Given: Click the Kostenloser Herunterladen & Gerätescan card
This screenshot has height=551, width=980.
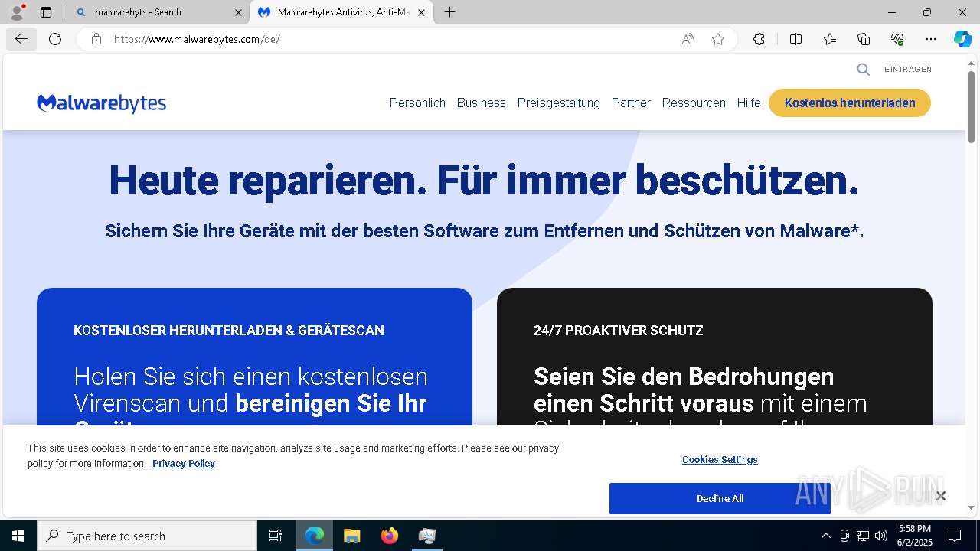Looking at the screenshot, I should tap(254, 357).
